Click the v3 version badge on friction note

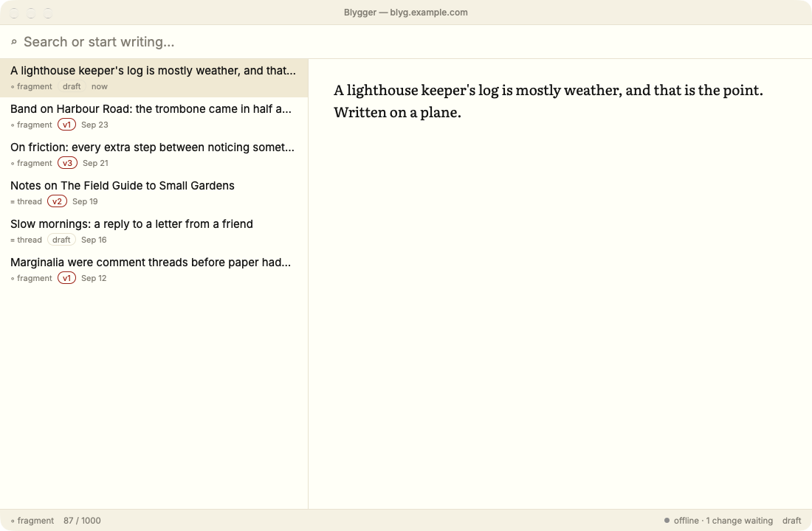pyautogui.click(x=67, y=163)
